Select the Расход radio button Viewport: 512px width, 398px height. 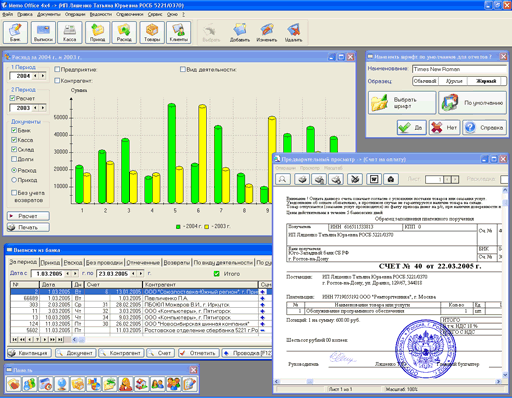click(x=14, y=170)
